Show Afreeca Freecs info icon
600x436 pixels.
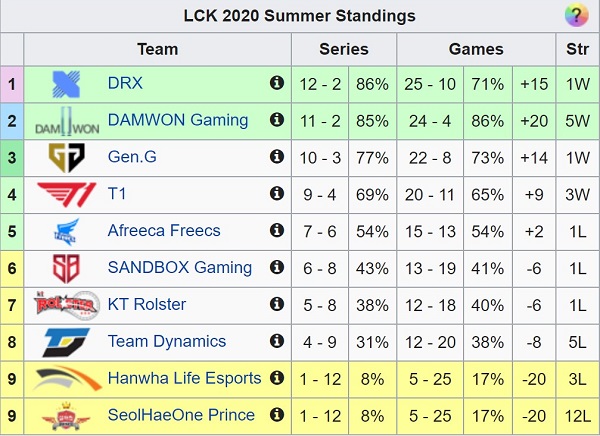click(x=277, y=231)
